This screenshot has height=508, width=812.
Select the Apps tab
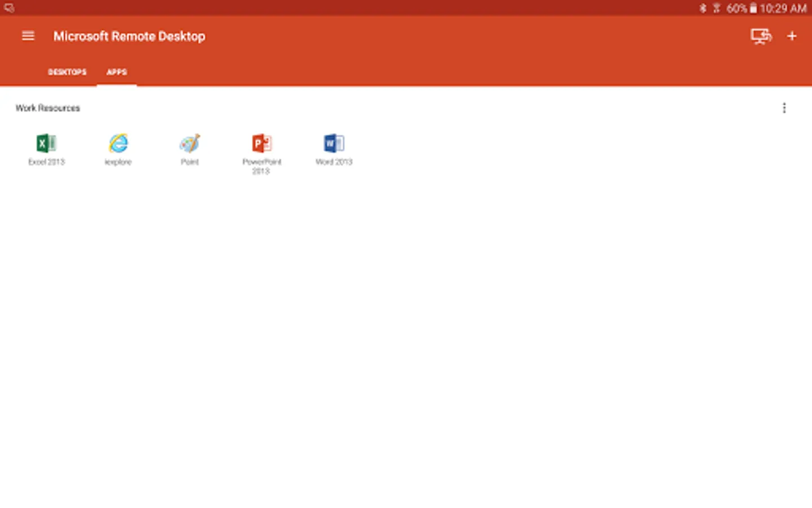(117, 72)
